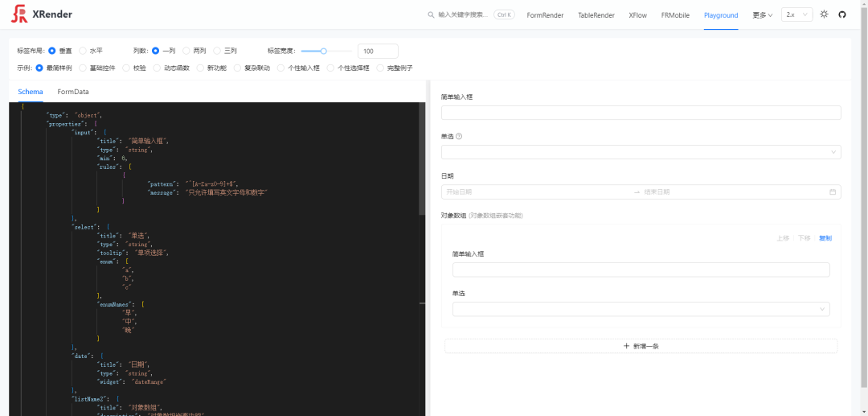
Task: Switch to the FormData tab
Action: pyautogui.click(x=73, y=92)
